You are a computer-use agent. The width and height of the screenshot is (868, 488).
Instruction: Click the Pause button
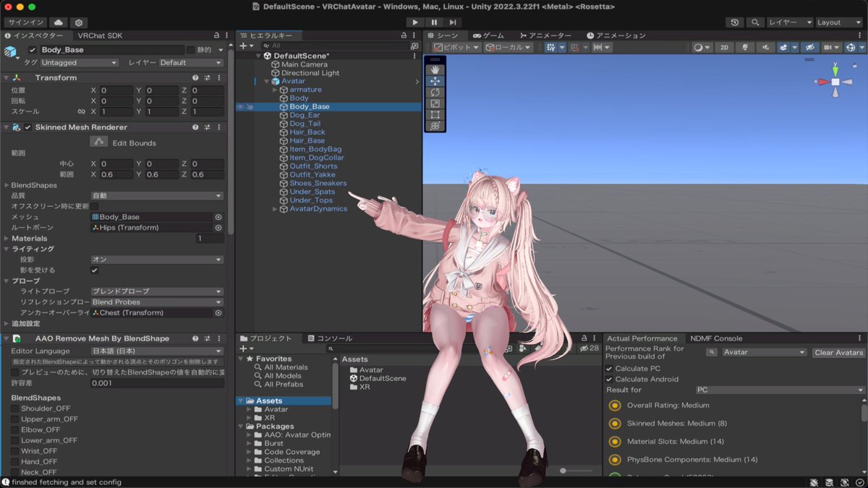(x=434, y=22)
